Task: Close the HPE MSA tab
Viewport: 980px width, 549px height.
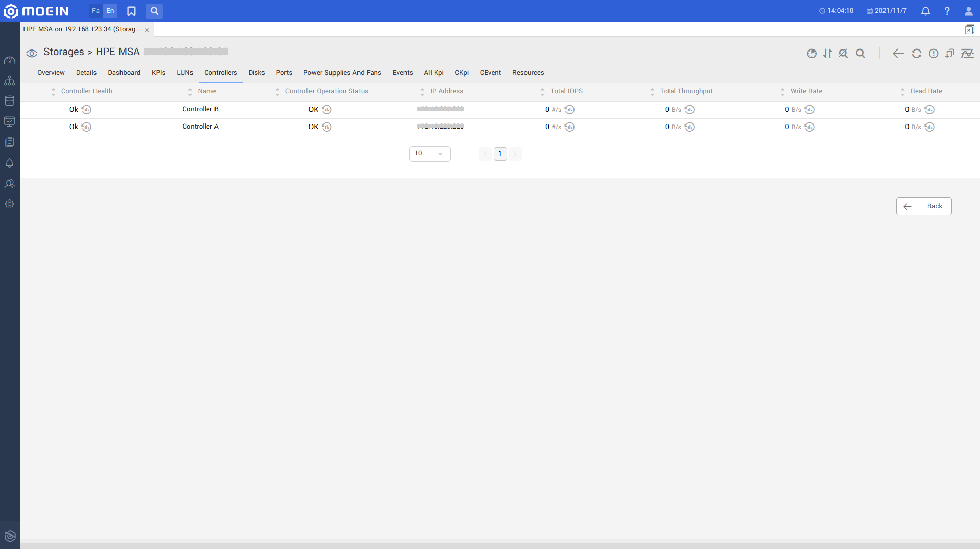Action: (147, 30)
